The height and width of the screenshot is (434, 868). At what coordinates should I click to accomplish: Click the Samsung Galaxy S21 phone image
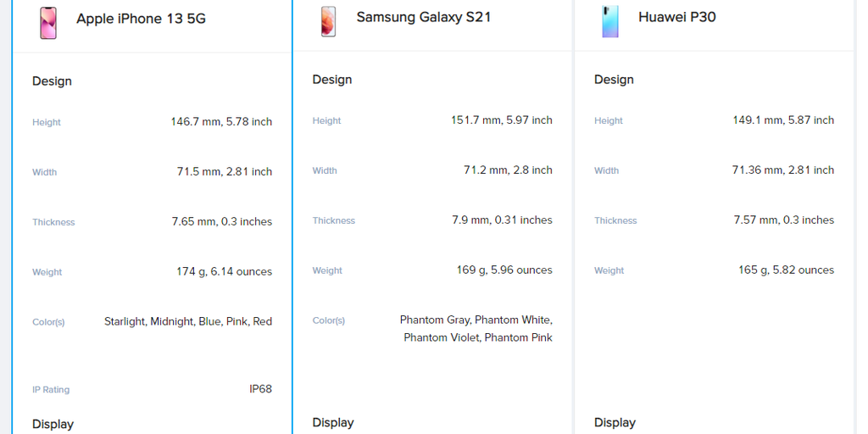(328, 21)
